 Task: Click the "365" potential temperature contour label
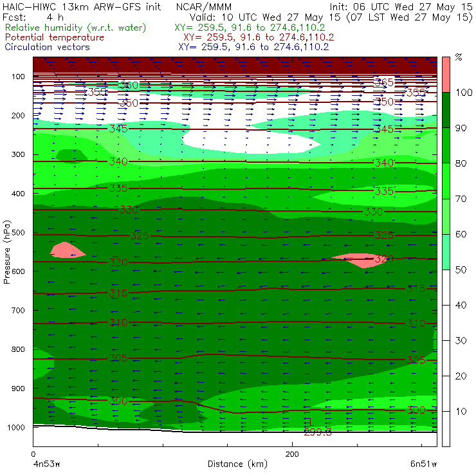coord(384,82)
